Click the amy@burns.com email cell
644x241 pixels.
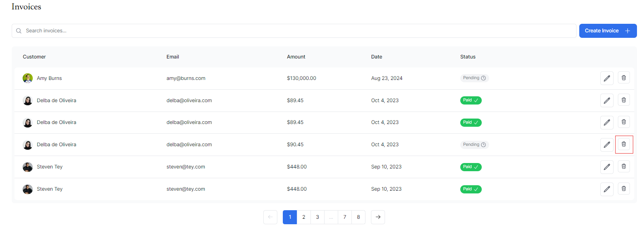[x=186, y=78]
